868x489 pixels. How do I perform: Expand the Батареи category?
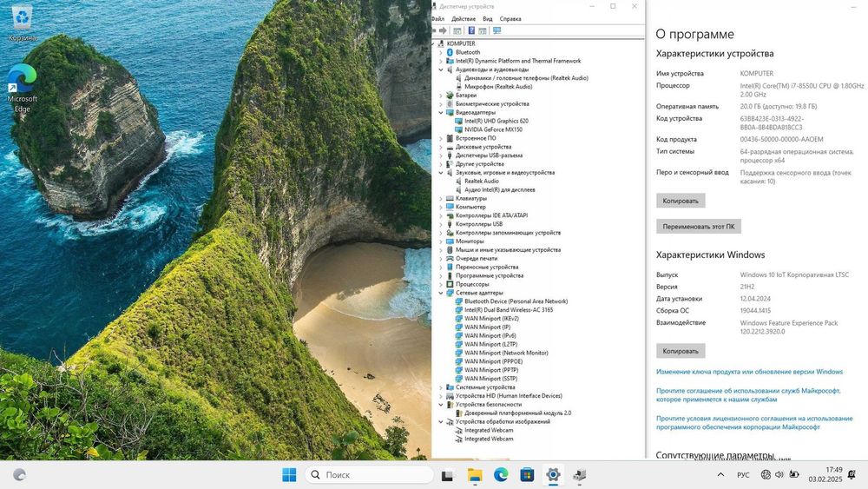pyautogui.click(x=441, y=96)
